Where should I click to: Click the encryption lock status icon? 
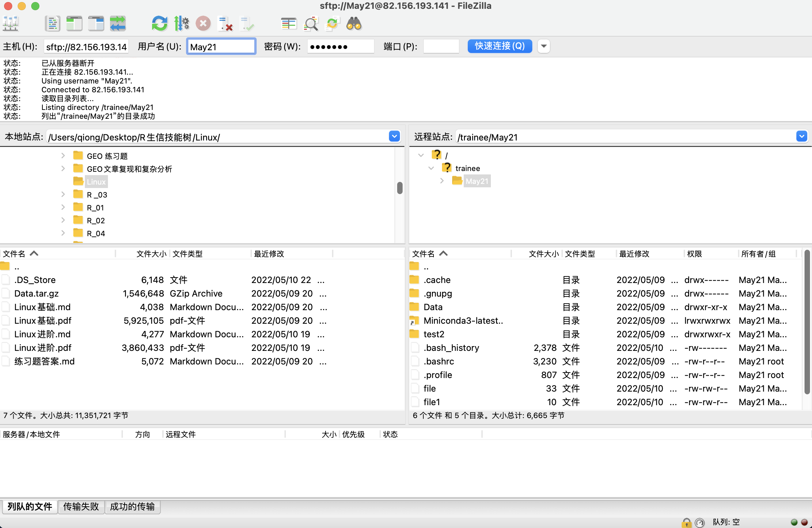click(x=686, y=522)
